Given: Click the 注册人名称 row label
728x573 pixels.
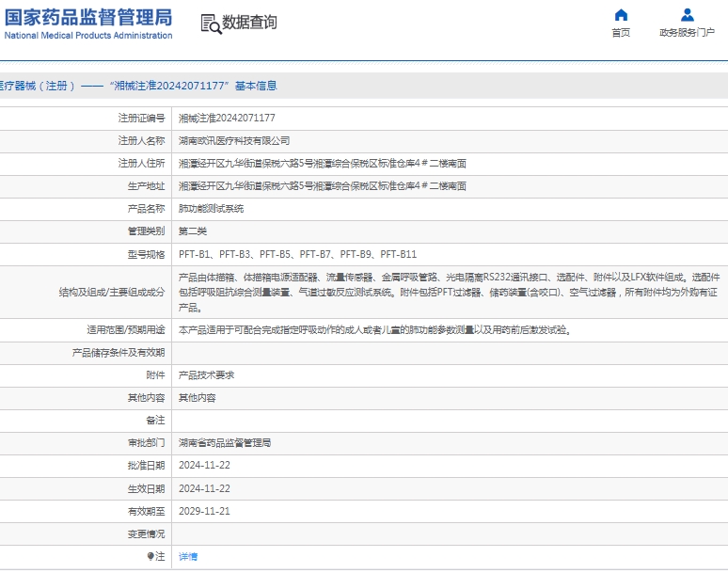Looking at the screenshot, I should (x=141, y=141).
